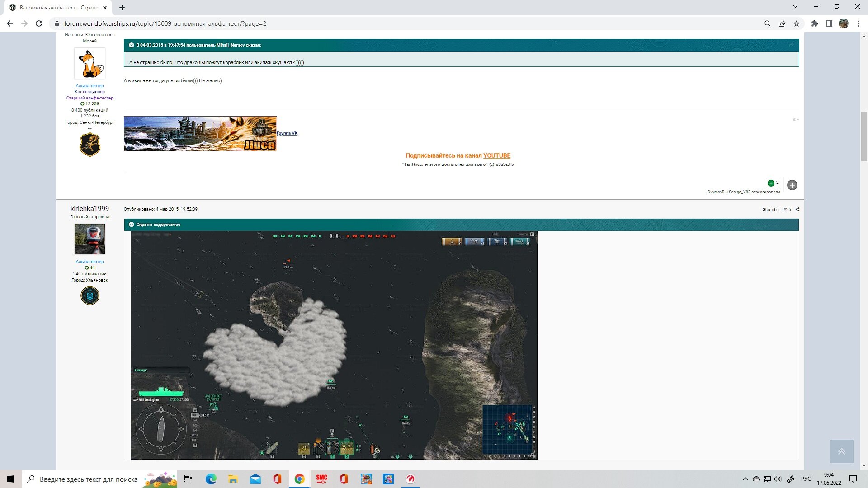Open the Chrome tab search dropdown

coord(795,7)
